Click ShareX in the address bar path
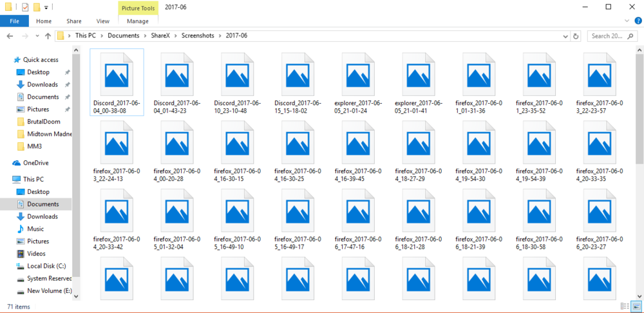Screen dimensions: 644x313 point(162,35)
